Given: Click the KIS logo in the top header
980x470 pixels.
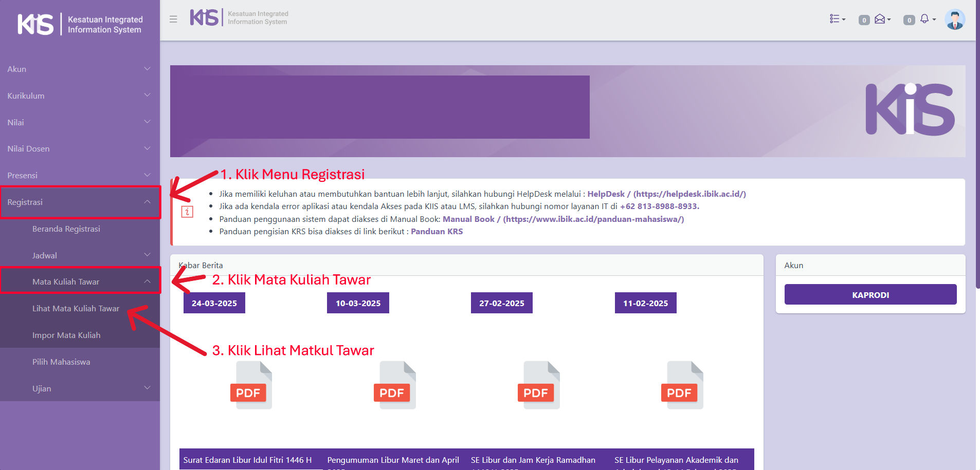Looking at the screenshot, I should tap(204, 17).
